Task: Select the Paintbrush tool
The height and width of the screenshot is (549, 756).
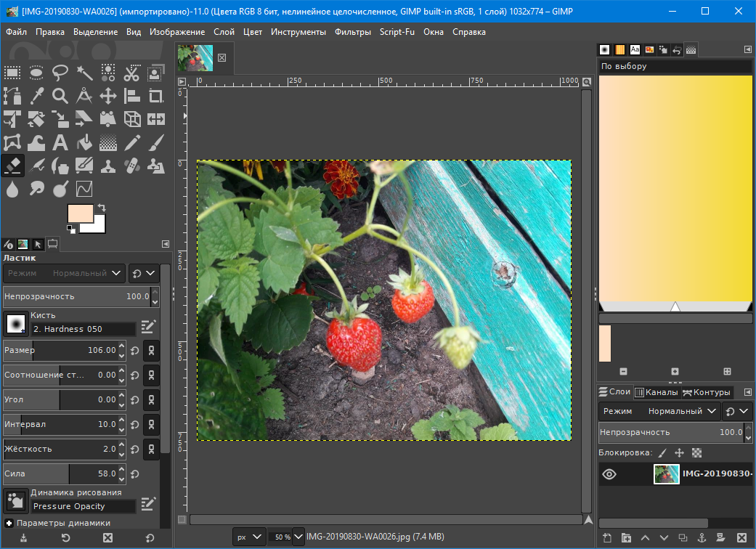Action: 155,142
